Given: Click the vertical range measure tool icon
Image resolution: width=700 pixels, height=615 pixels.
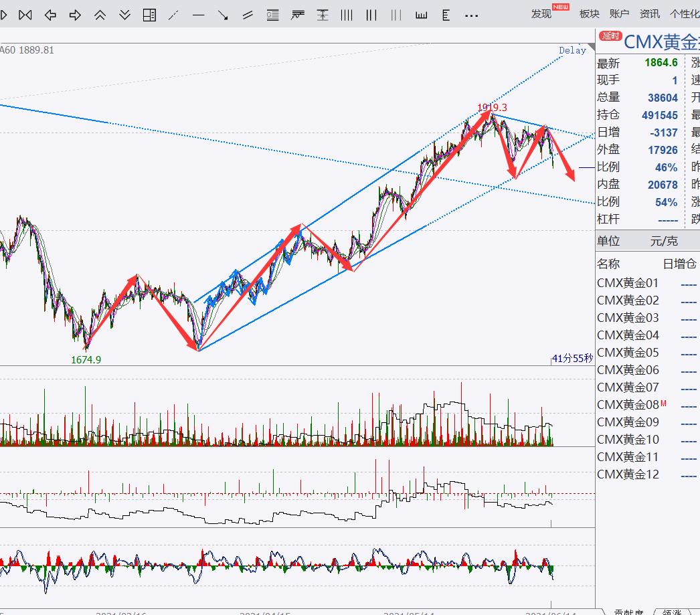Looking at the screenshot, I should coord(323,15).
